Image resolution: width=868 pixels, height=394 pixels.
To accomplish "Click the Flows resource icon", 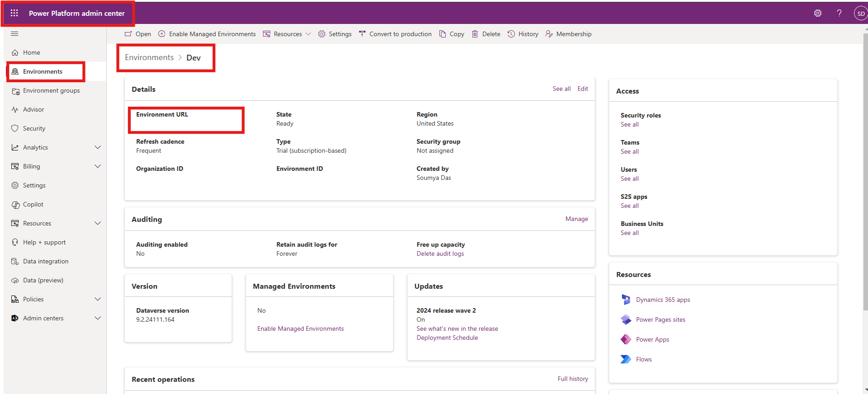I will (626, 359).
